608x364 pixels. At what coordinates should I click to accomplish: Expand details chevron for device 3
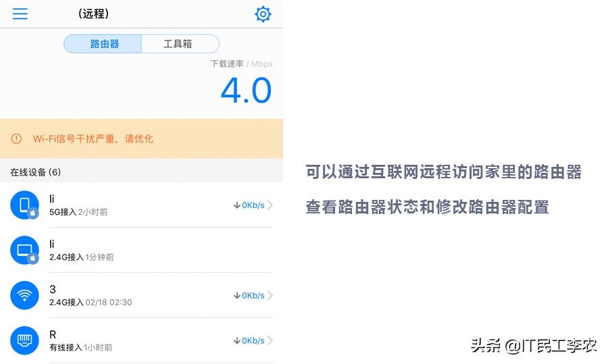click(x=270, y=295)
